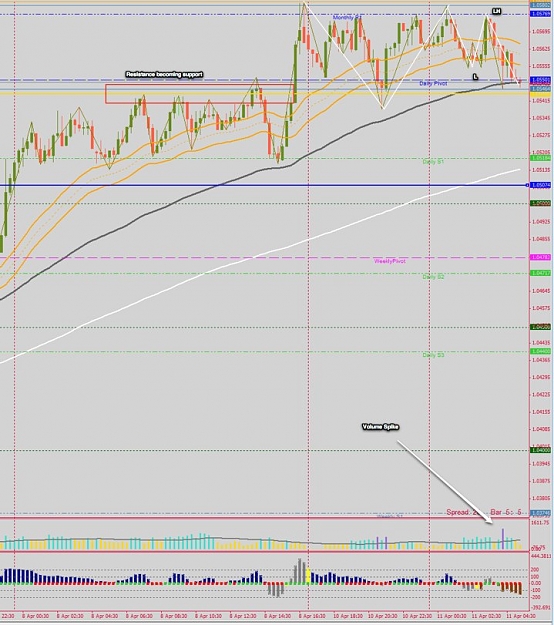
Task: Click the '8 Apr 10:30' time label
Action: (208, 616)
